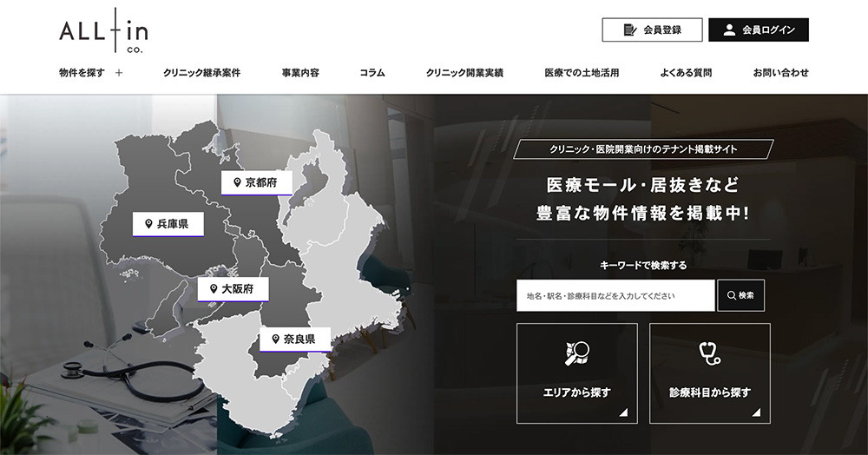Click the pin icon on 奈良県 label

coord(275,340)
